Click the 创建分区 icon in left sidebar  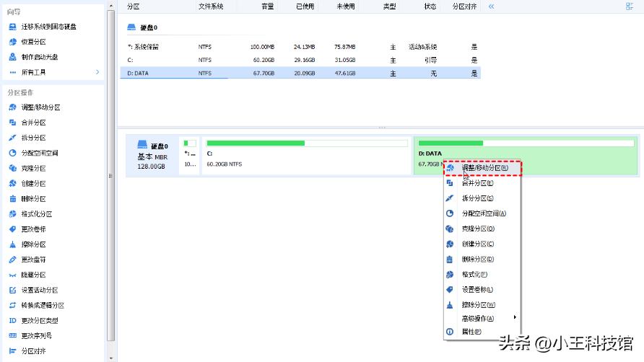click(13, 183)
